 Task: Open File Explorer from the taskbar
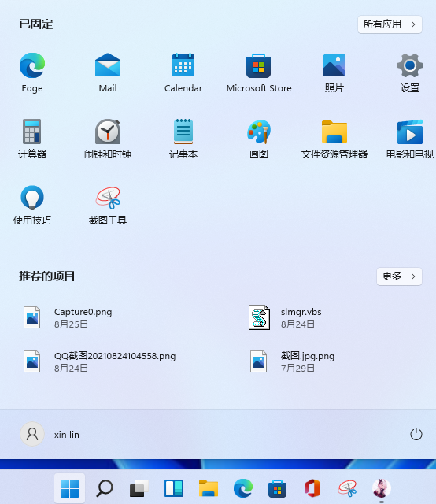[209, 488]
